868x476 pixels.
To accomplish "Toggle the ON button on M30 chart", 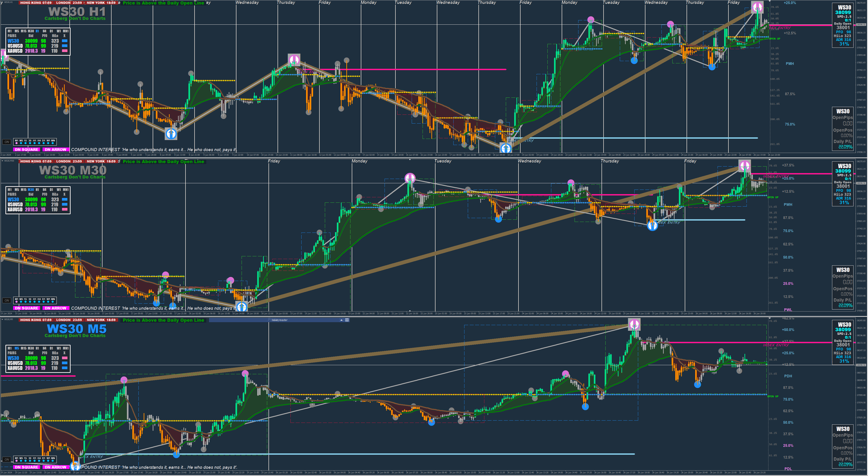I will 7,300.
